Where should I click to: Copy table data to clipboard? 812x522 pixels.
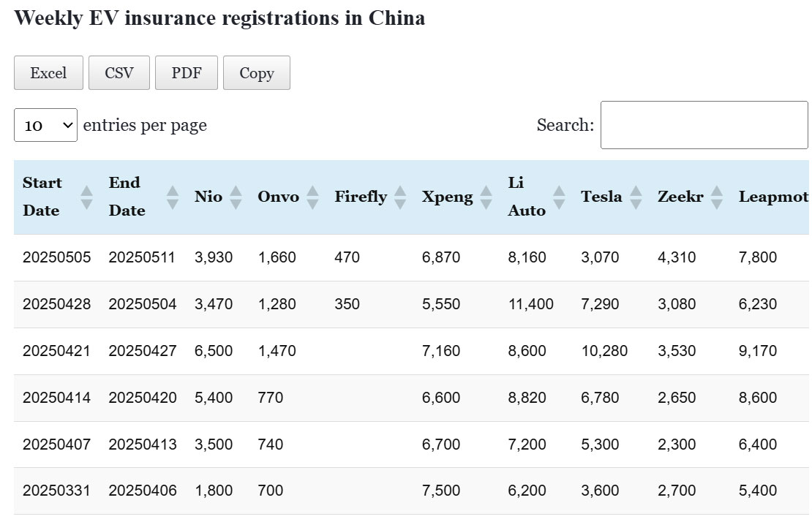256,73
